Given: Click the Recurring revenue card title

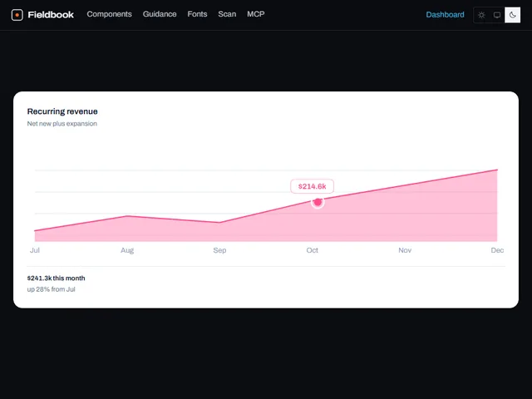Looking at the screenshot, I should pyautogui.click(x=62, y=111).
